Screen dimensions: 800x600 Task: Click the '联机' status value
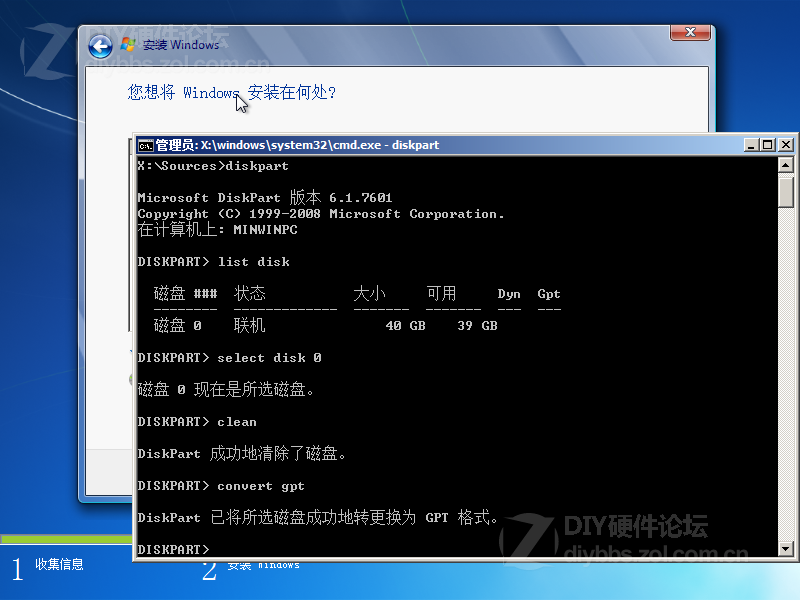249,326
